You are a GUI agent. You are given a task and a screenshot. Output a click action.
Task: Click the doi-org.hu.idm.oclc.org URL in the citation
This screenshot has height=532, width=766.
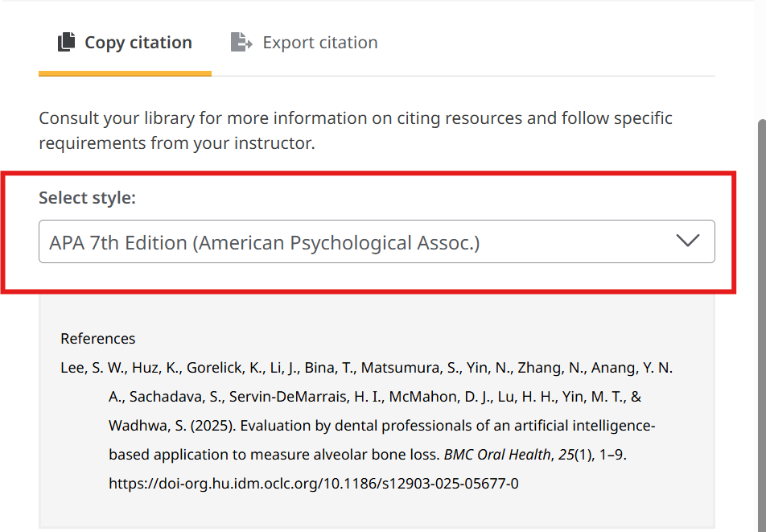click(314, 484)
